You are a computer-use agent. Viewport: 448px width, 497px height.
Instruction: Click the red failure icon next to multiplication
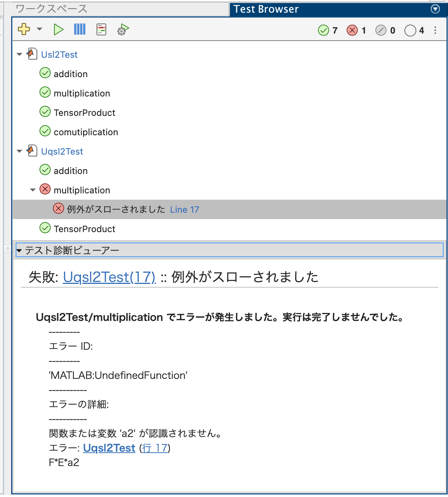45,189
